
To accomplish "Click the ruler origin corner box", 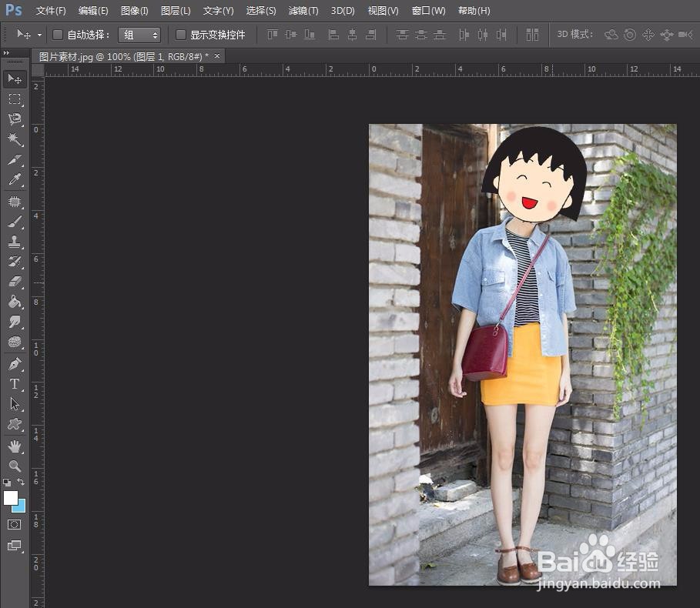I will (38, 70).
